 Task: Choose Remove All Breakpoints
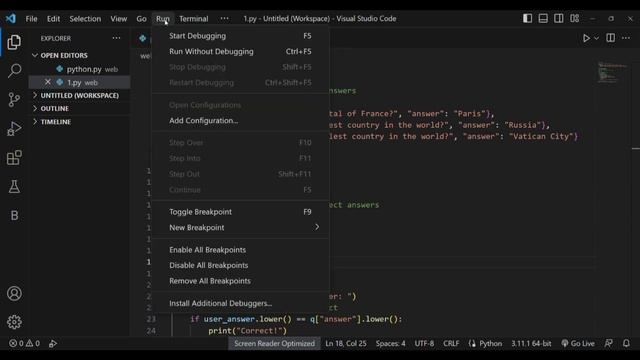pos(240,281)
